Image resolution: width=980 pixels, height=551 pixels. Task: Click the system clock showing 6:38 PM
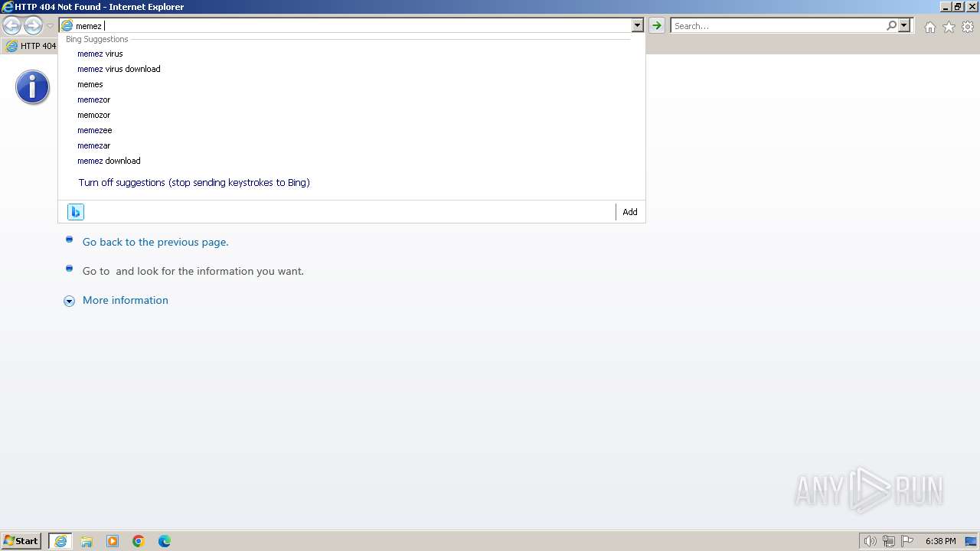[x=940, y=541]
